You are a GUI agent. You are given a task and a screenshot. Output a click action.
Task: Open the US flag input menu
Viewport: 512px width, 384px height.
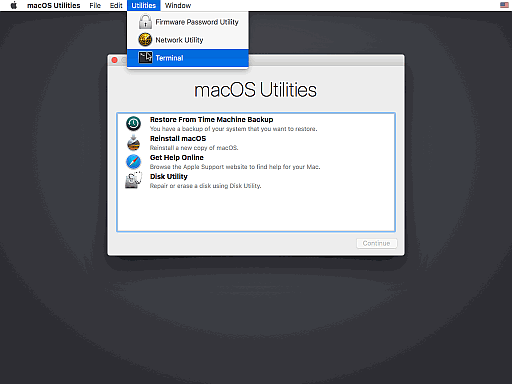coord(504,5)
